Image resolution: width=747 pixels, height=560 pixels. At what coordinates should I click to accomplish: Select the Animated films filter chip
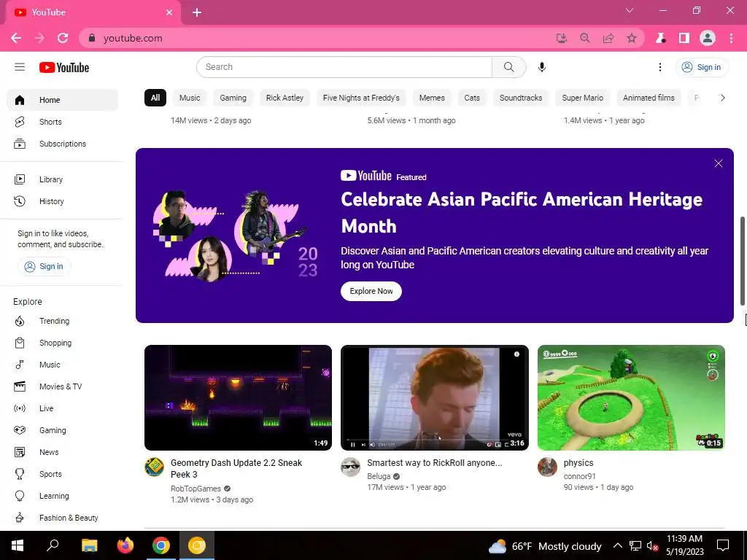pyautogui.click(x=649, y=98)
